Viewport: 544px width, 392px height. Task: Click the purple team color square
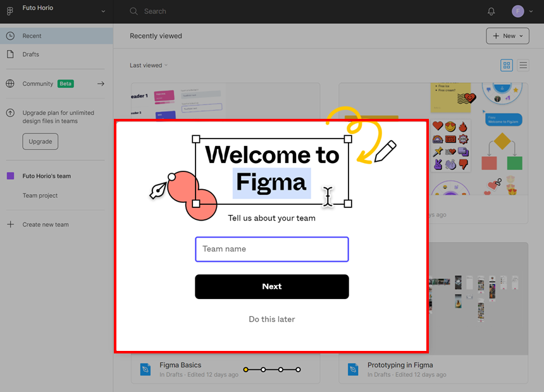tap(10, 176)
